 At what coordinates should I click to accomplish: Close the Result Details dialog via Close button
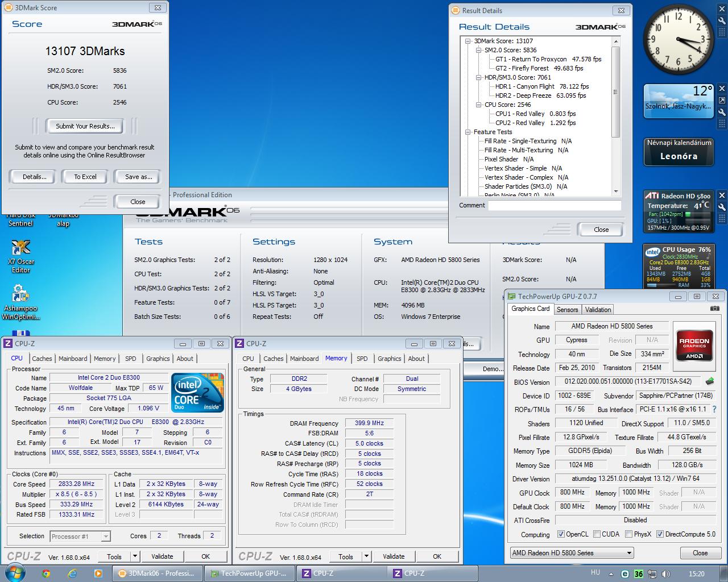(601, 230)
